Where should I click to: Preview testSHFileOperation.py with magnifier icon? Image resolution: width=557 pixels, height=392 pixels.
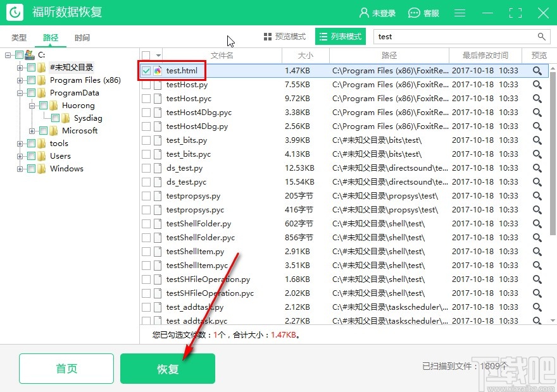click(x=537, y=279)
